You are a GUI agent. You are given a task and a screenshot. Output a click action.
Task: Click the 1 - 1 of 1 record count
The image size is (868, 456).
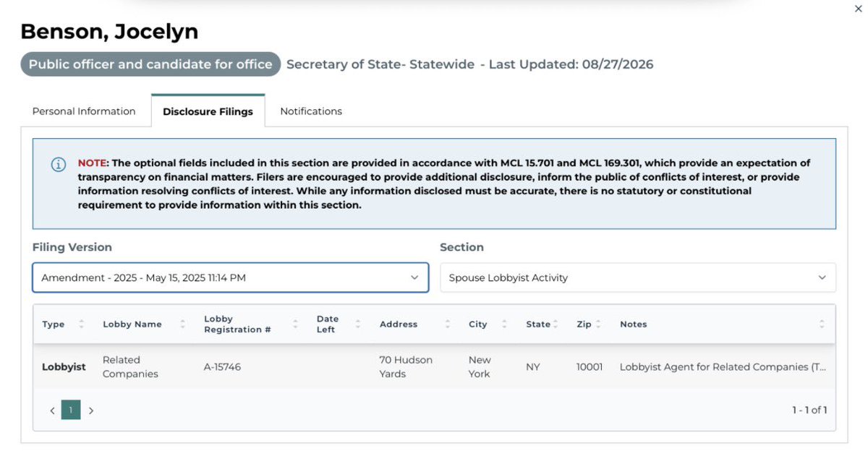(x=809, y=410)
